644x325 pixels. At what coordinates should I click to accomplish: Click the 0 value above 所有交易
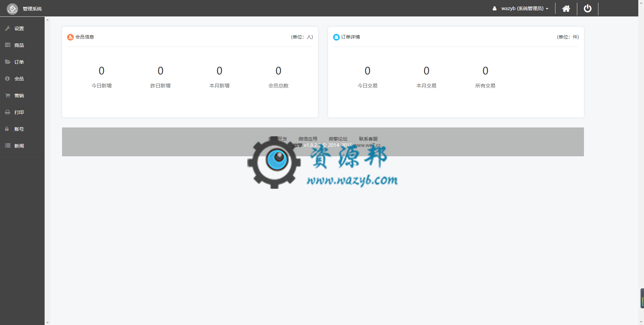485,71
